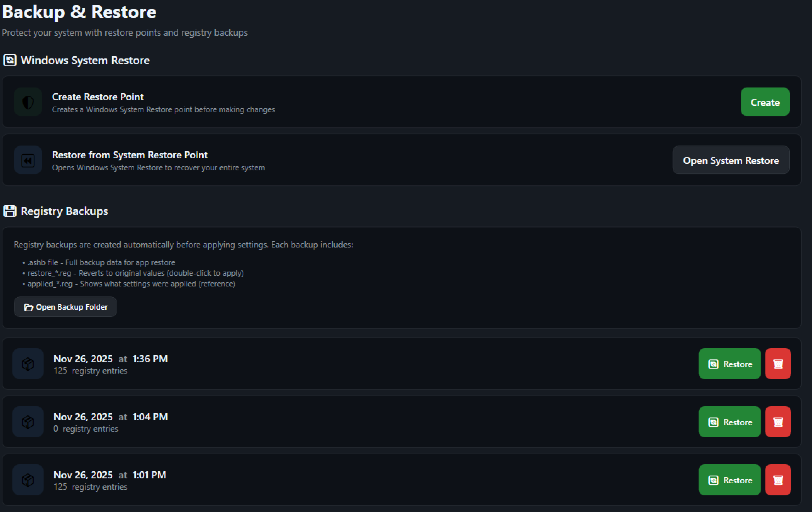
Task: Restore the 1:04 PM backup with 0 entries
Action: (729, 422)
